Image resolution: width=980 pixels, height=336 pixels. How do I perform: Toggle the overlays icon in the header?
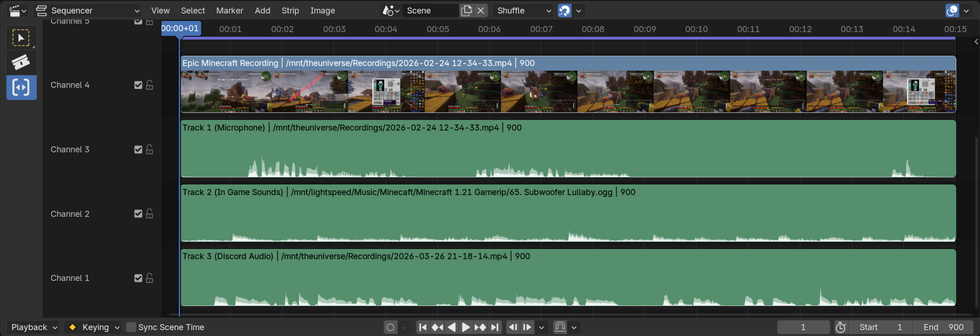tap(952, 10)
